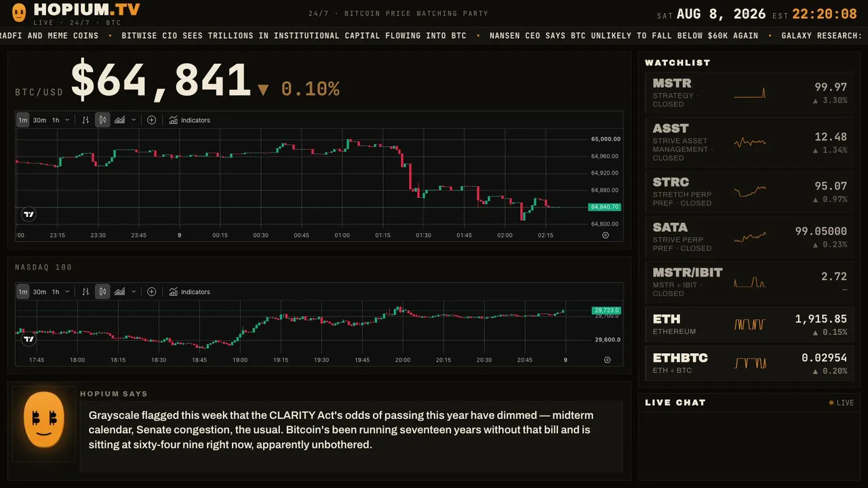
Task: Open ASST Strive Asset Management watchlist card
Action: (x=750, y=142)
